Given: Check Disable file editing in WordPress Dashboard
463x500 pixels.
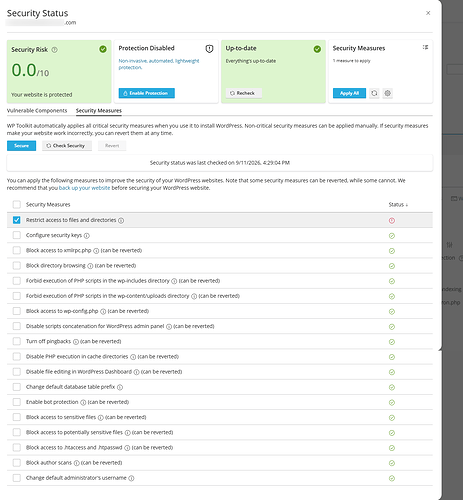Looking at the screenshot, I should (17, 372).
